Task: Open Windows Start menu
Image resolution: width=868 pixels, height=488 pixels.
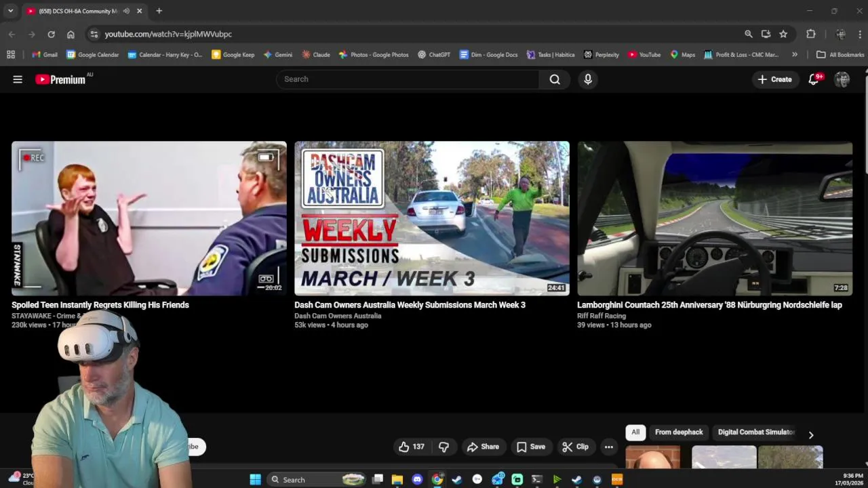Action: tap(255, 479)
